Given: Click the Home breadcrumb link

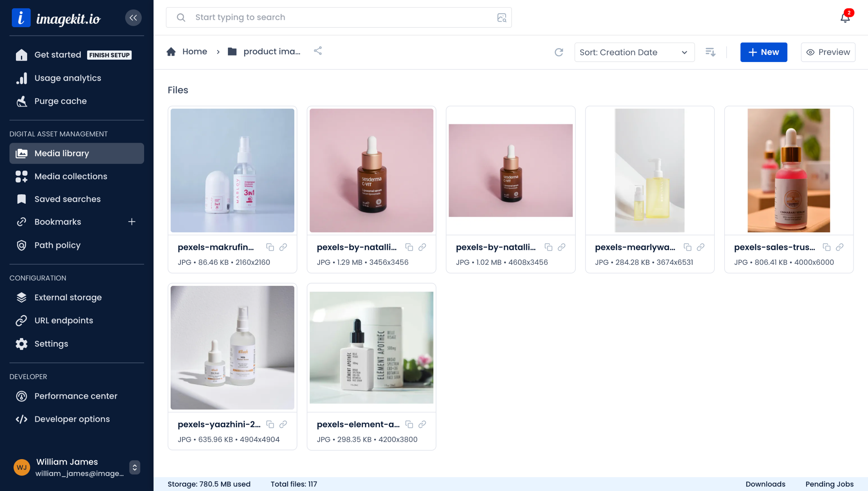Looking at the screenshot, I should (x=194, y=52).
